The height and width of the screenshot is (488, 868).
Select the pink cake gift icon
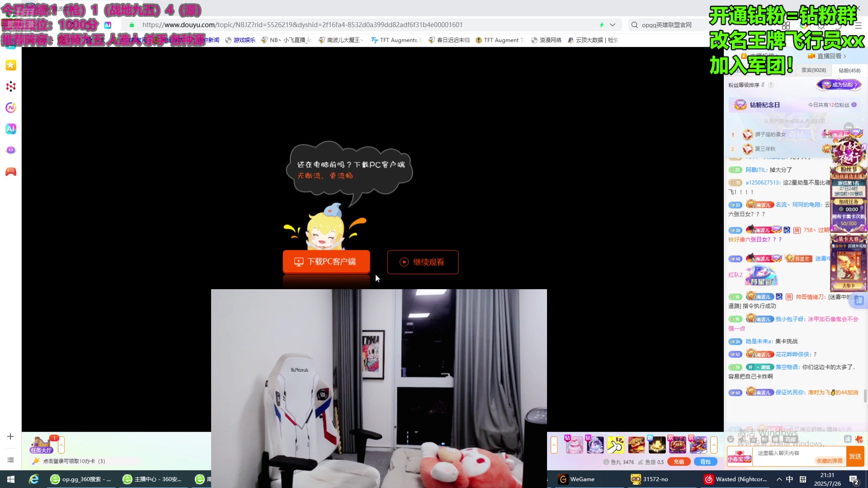tap(574, 445)
